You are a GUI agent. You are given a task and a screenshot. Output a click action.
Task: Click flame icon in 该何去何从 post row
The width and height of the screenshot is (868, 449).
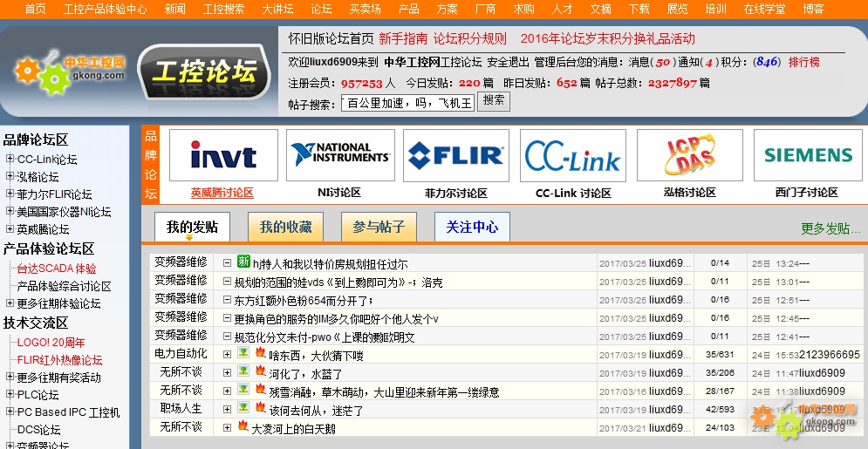click(261, 407)
